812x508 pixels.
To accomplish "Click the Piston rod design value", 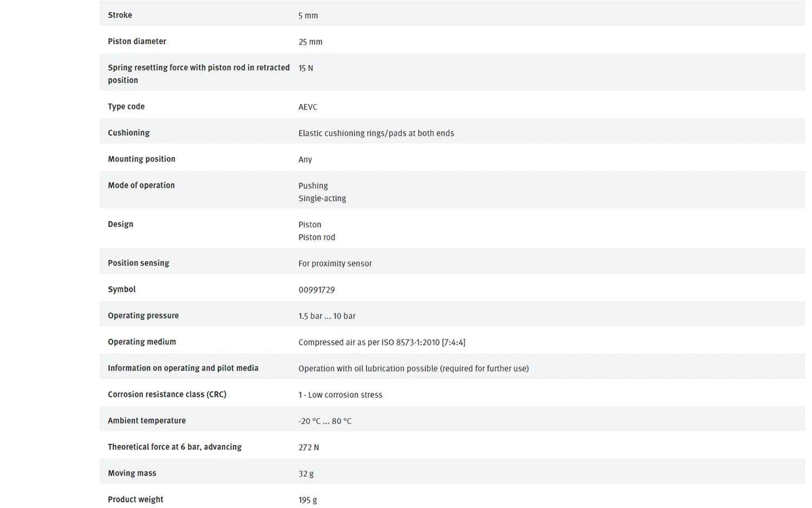I will point(317,237).
